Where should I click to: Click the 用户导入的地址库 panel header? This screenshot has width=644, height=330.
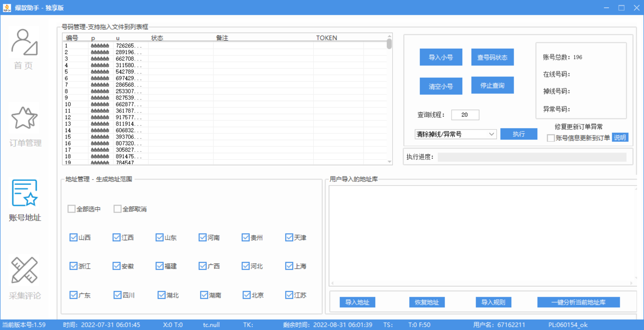pos(353,179)
